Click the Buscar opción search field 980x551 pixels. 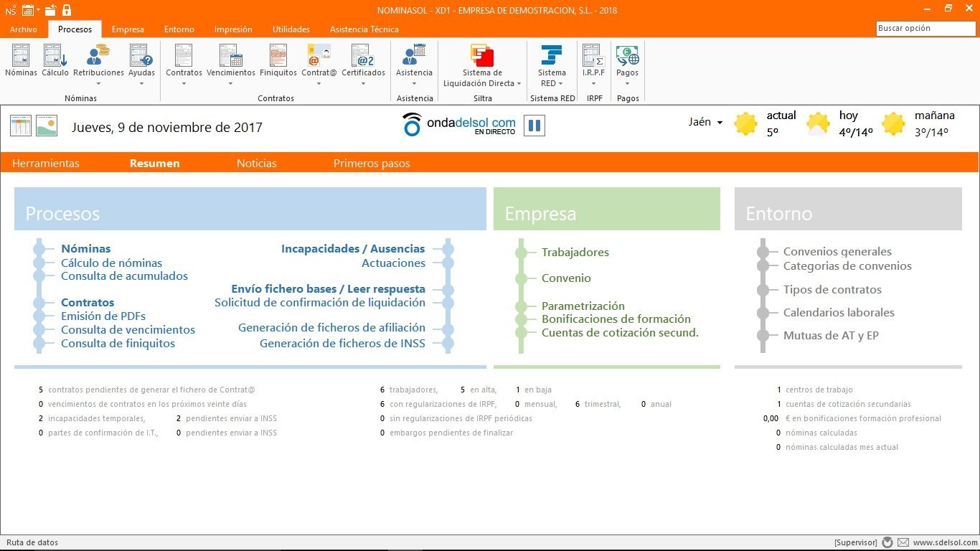pyautogui.click(x=925, y=29)
